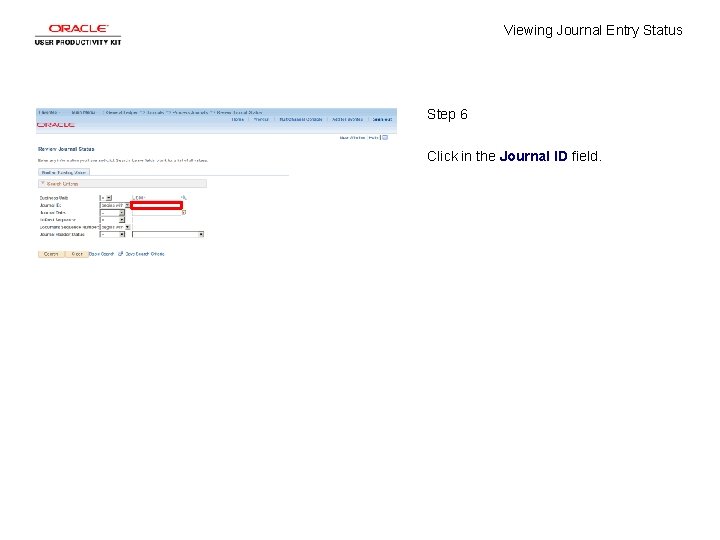Click in the Business Unit value field
This screenshot has width=720, height=540.
155,198
